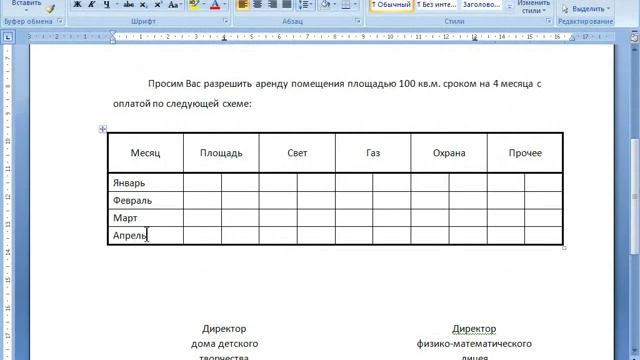Click the Газ header cell

373,153
